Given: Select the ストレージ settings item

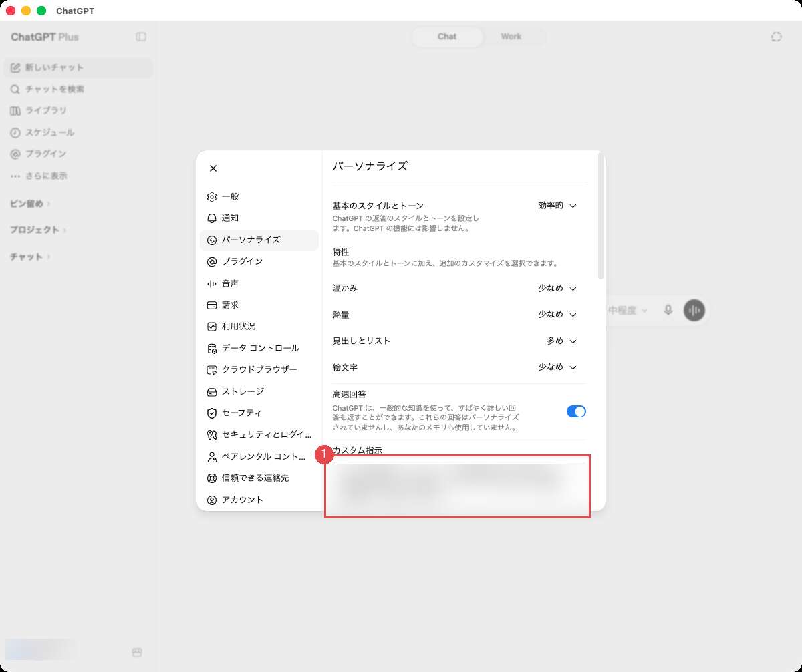Looking at the screenshot, I should tap(259, 391).
